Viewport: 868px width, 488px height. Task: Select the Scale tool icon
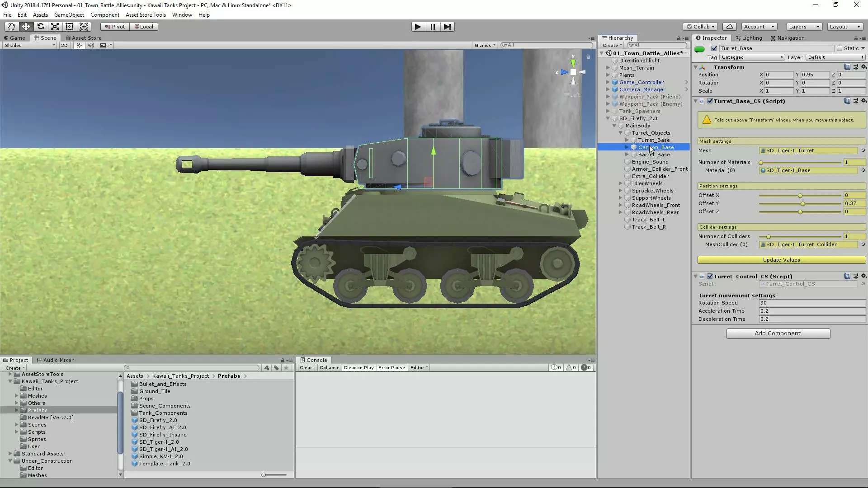click(x=55, y=27)
